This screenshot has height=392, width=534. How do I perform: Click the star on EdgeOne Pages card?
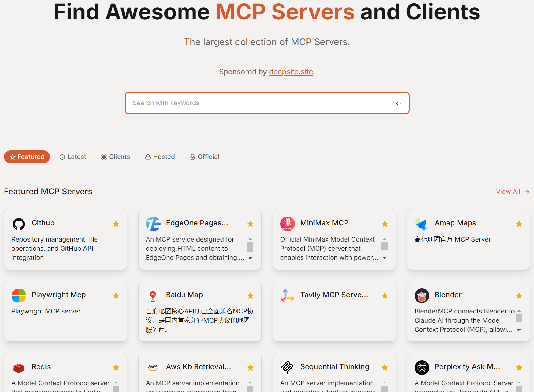click(250, 224)
